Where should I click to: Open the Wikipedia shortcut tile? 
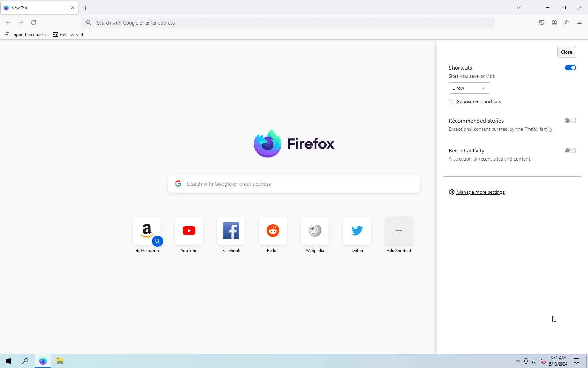(315, 231)
